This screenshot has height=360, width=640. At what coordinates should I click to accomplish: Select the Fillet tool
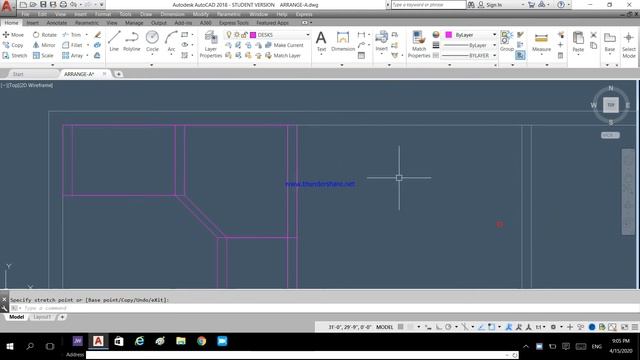72,45
